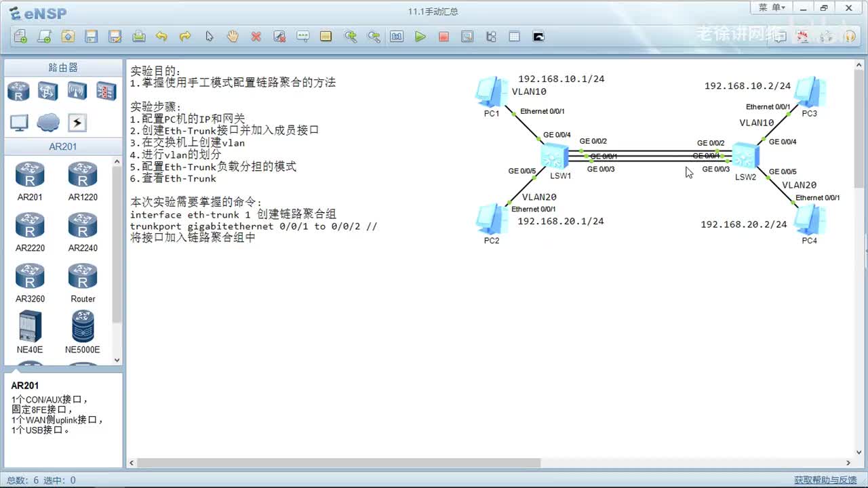
Task: Pick the AR1220 router model
Action: [83, 182]
